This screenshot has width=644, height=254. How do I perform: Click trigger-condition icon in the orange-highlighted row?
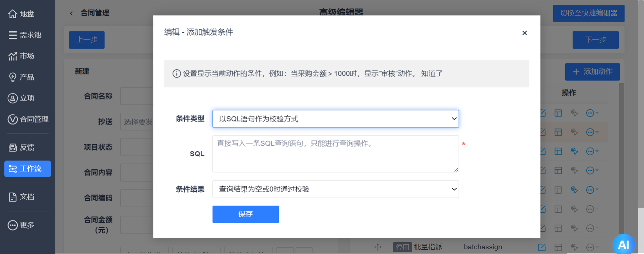coord(574,132)
